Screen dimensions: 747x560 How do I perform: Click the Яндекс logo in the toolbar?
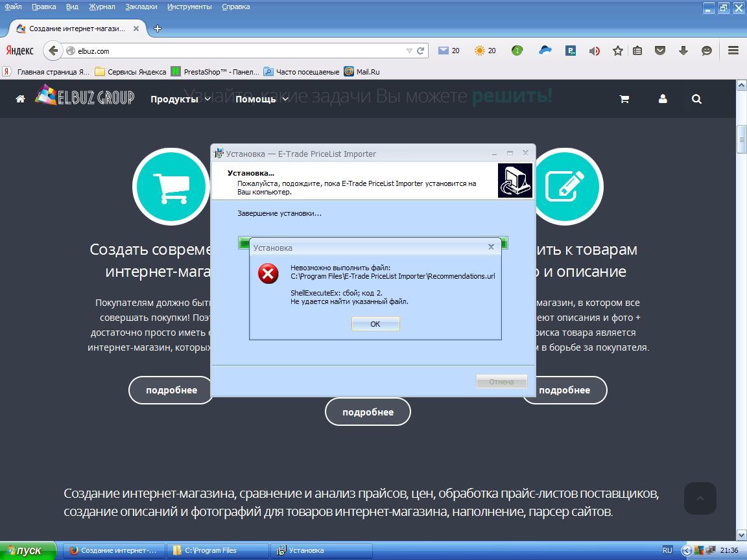click(x=19, y=51)
